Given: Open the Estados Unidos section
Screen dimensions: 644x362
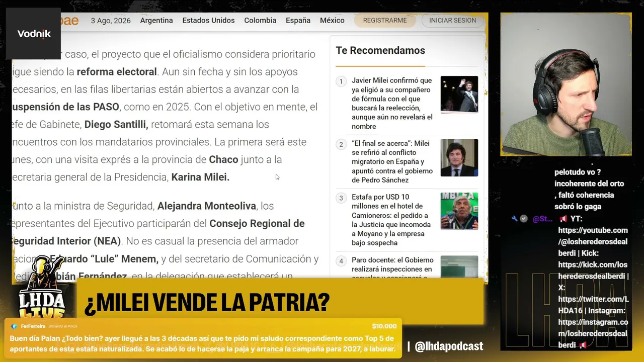Looking at the screenshot, I should (x=208, y=21).
